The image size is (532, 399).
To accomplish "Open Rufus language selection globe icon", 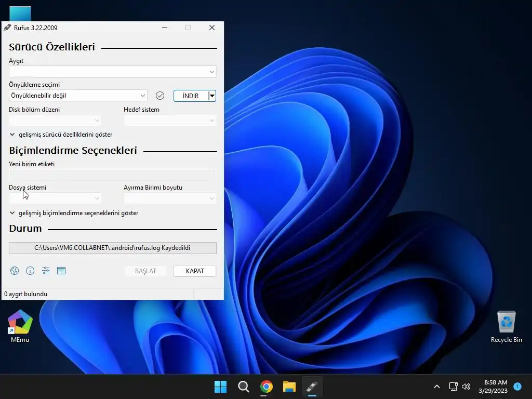I will click(x=14, y=270).
